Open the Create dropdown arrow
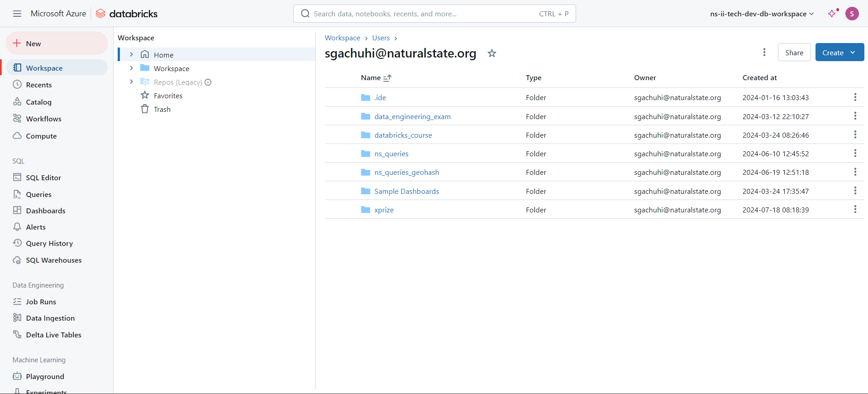 click(853, 53)
